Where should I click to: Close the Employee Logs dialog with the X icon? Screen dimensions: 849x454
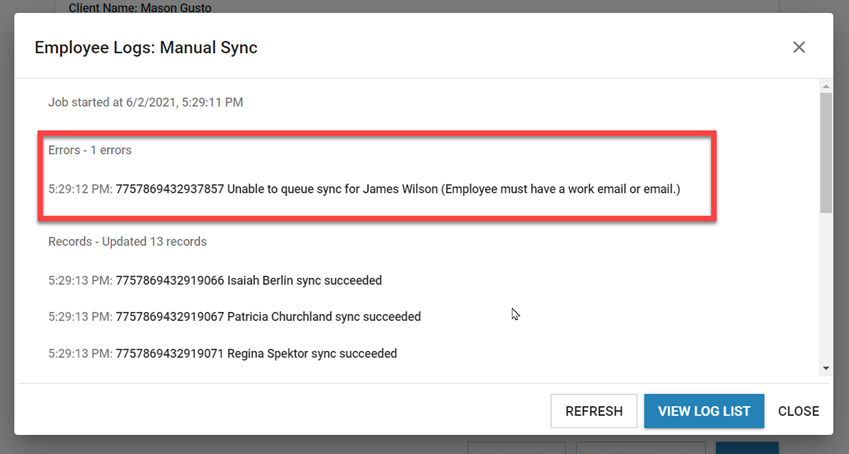(798, 47)
